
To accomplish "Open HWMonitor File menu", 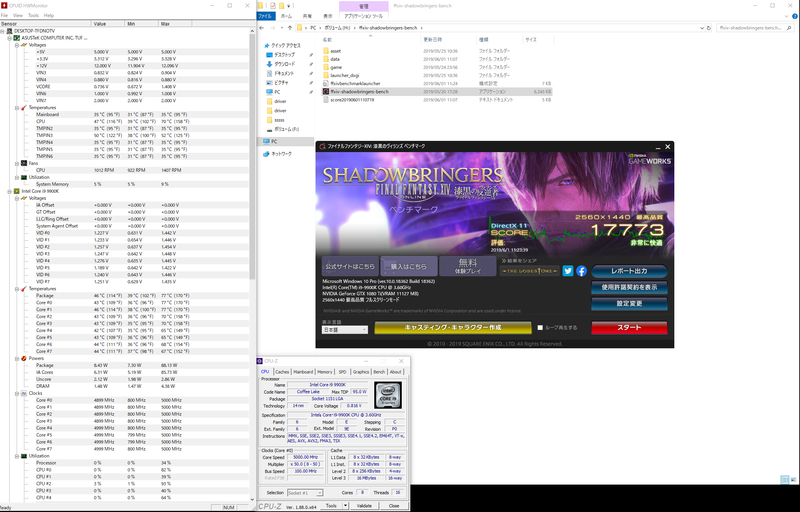I will tap(5, 15).
